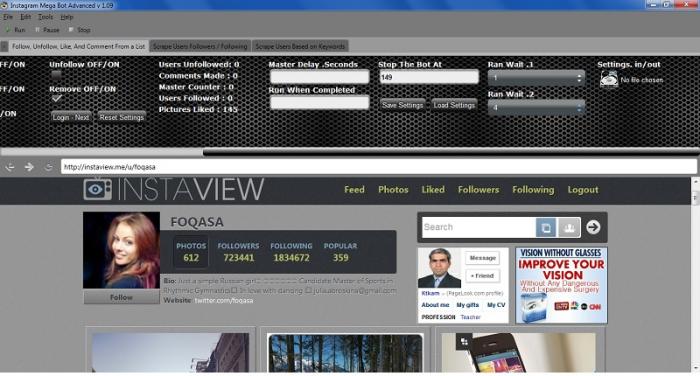700x376 pixels.
Task: Uncheck the Remove OFF/ON checkbox
Action: click(x=56, y=98)
